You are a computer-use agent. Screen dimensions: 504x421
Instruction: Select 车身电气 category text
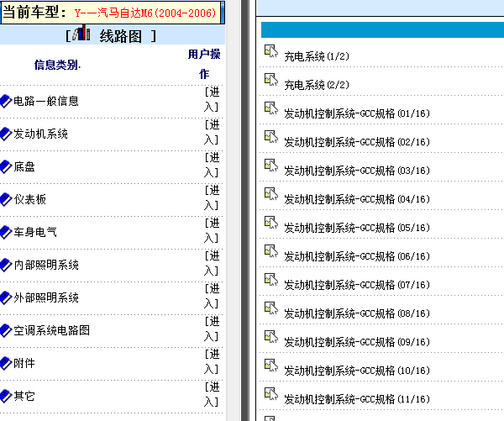(35, 233)
